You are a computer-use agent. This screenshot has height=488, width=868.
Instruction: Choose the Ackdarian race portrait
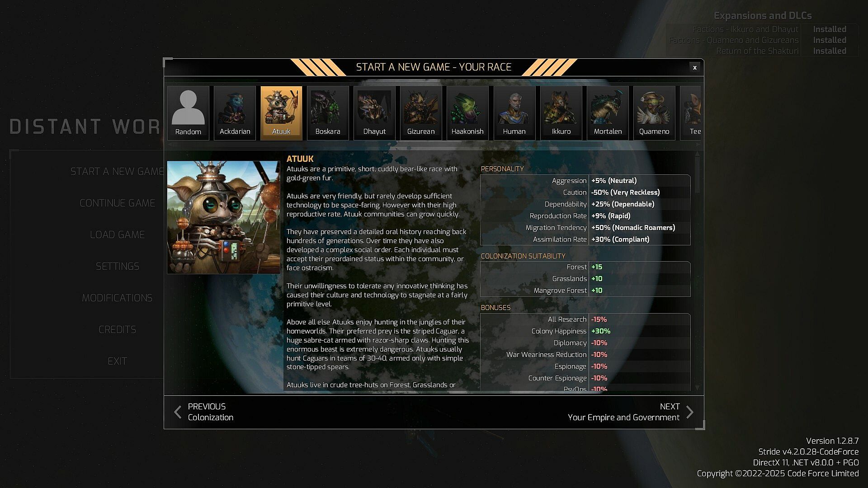coord(235,113)
